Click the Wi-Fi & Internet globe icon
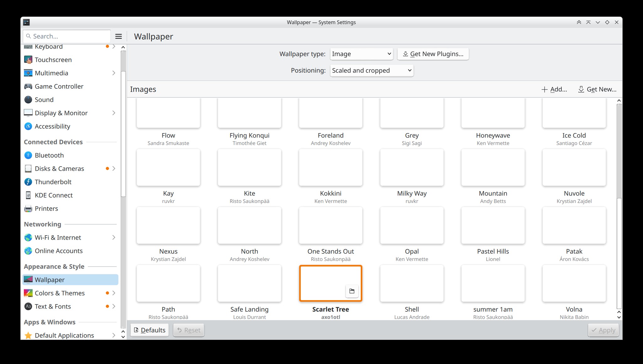 coord(28,237)
